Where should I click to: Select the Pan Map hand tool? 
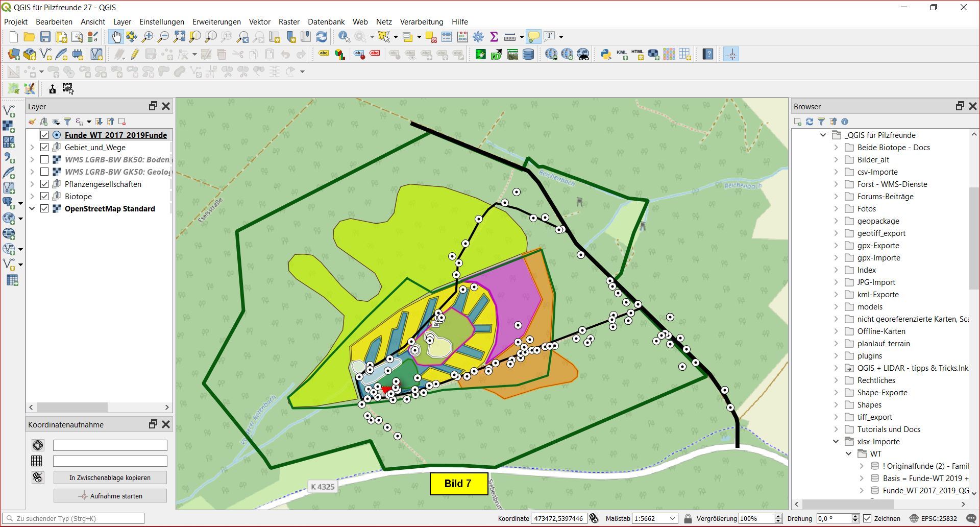[116, 37]
